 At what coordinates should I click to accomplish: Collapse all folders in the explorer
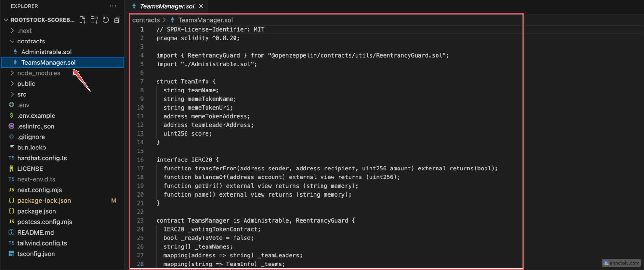click(x=117, y=20)
